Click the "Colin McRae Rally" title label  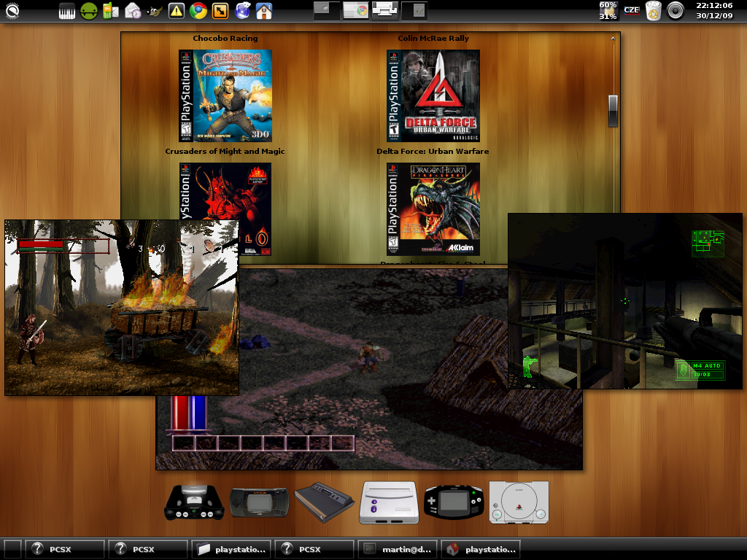point(433,38)
